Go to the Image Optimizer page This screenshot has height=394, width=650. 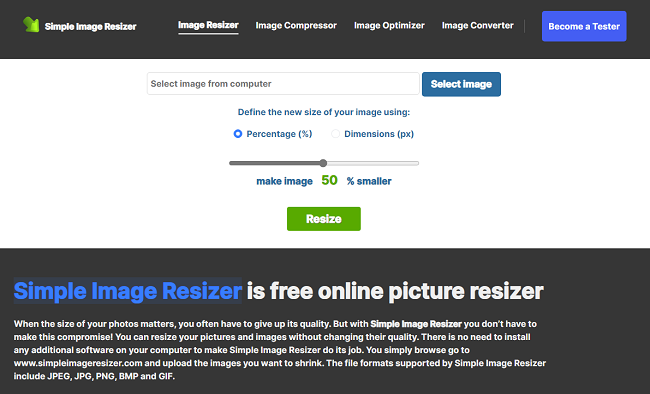point(389,26)
